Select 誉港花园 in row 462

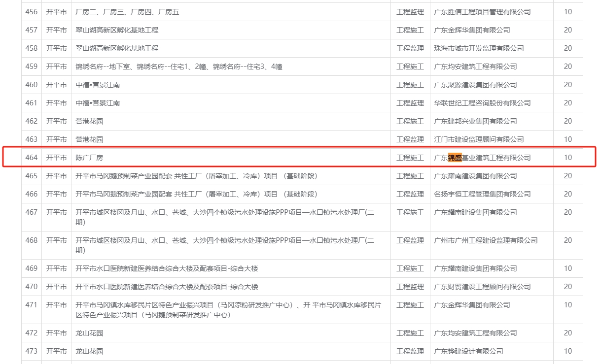89,121
